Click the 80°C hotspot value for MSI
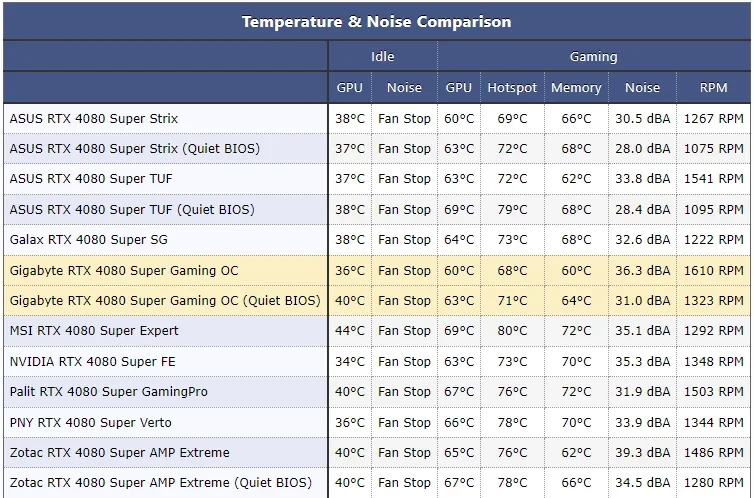The image size is (754, 498). point(512,331)
